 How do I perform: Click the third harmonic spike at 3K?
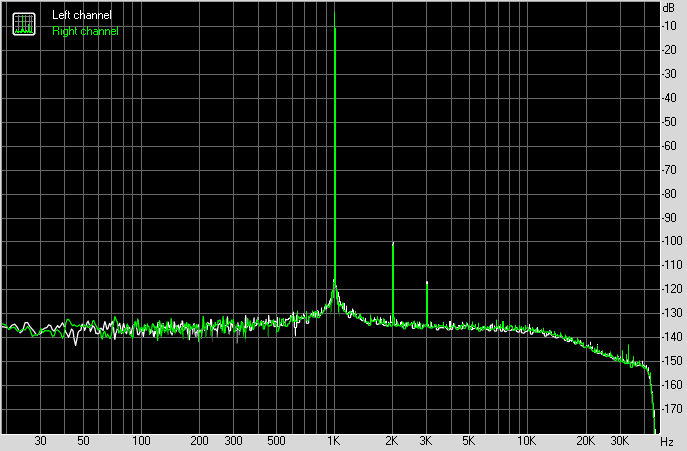click(x=427, y=302)
